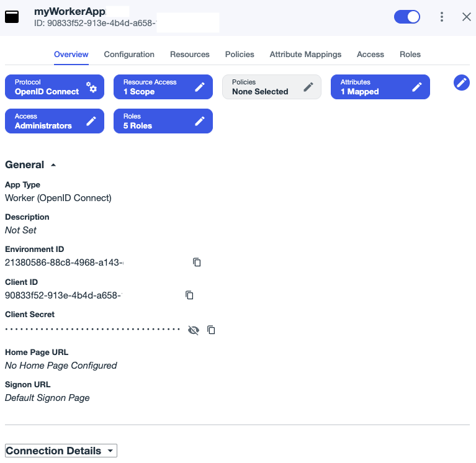Image resolution: width=476 pixels, height=463 pixels.
Task: Edit Resource Access scope with pencil icon
Action: (200, 88)
